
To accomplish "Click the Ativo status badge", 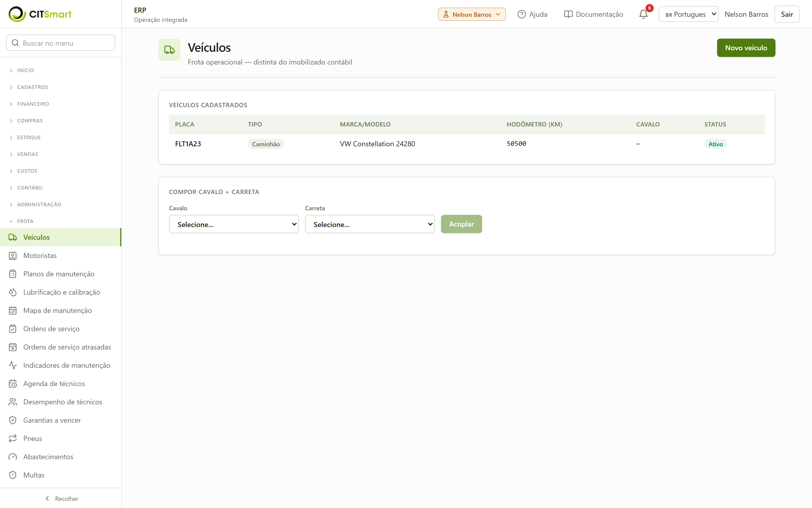I will pos(715,144).
